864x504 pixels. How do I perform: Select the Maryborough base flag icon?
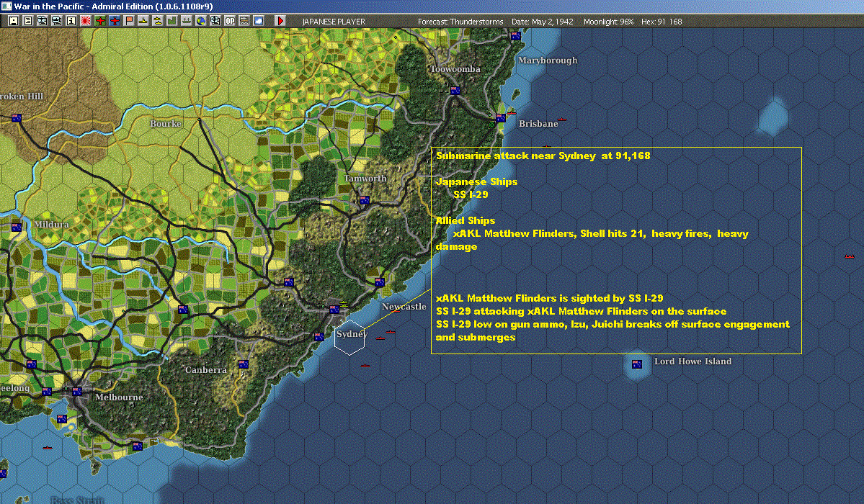click(516, 36)
